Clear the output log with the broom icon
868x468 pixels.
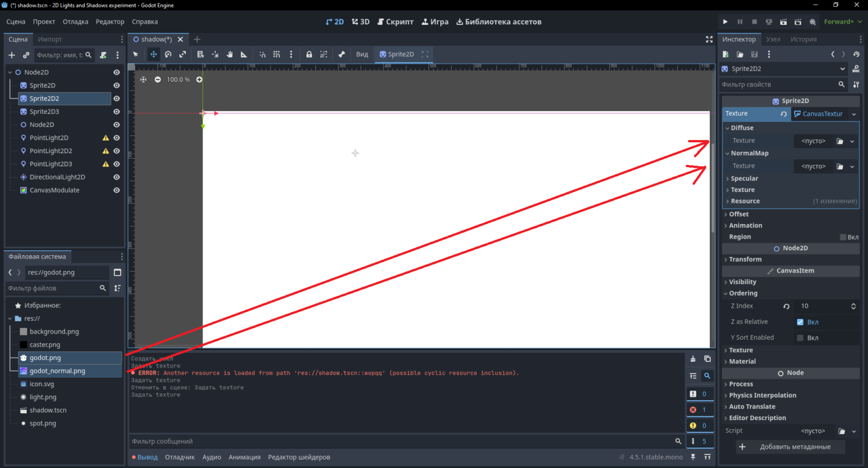693,358
